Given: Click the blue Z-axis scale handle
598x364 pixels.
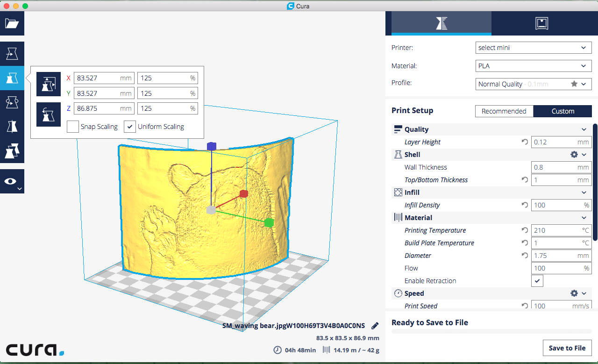Looking at the screenshot, I should coord(211,146).
